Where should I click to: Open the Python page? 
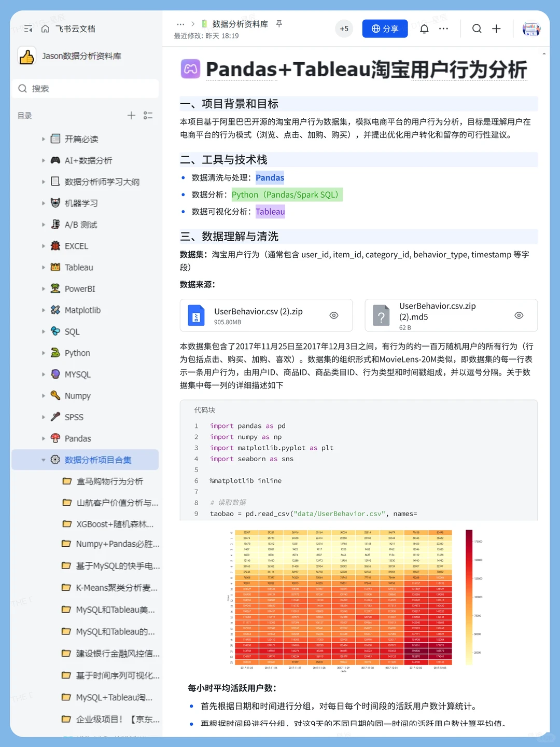point(77,353)
